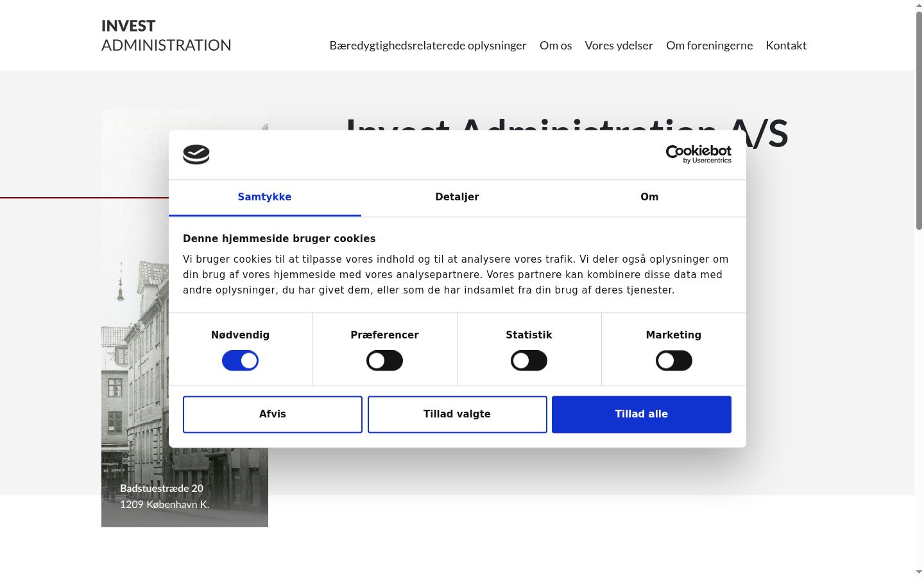This screenshot has height=578, width=924.
Task: Switch to the Samtykke tab
Action: [x=264, y=197]
